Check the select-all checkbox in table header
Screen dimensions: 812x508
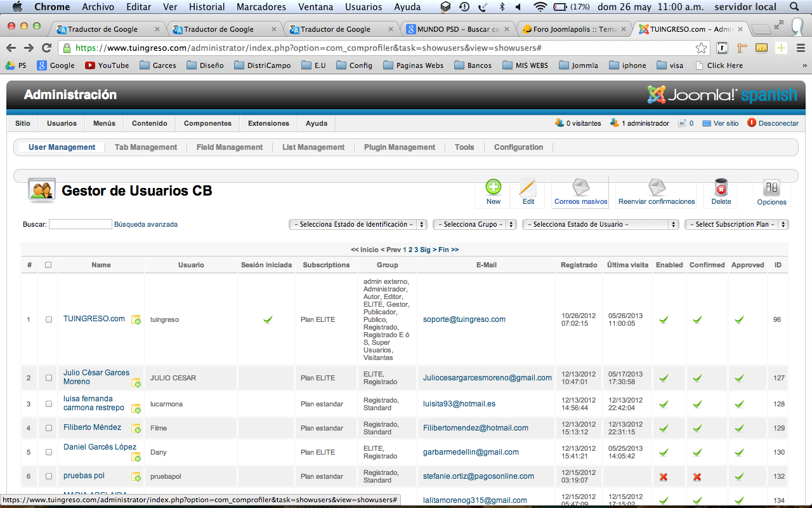pos(48,265)
